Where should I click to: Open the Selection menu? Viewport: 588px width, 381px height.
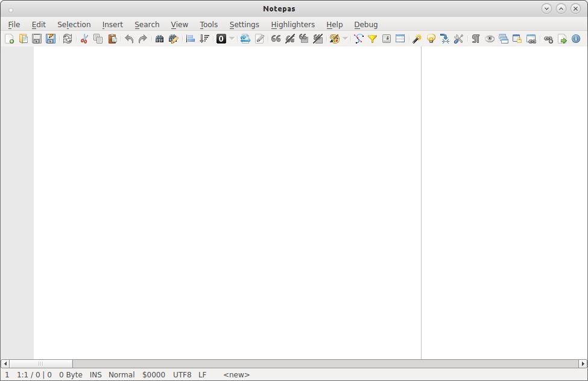pyautogui.click(x=74, y=25)
